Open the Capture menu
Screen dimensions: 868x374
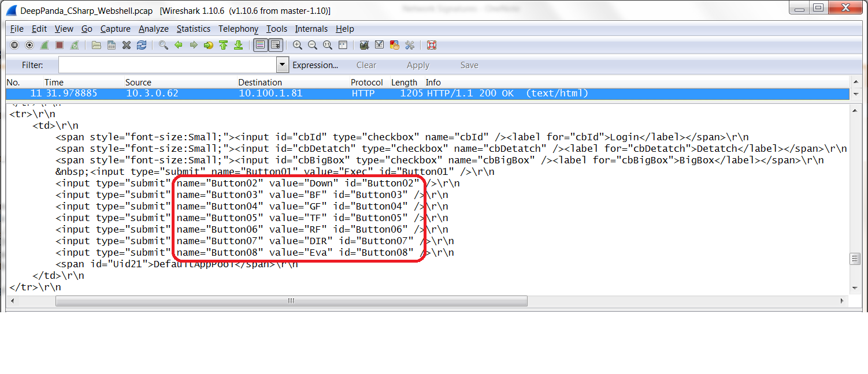tap(116, 29)
